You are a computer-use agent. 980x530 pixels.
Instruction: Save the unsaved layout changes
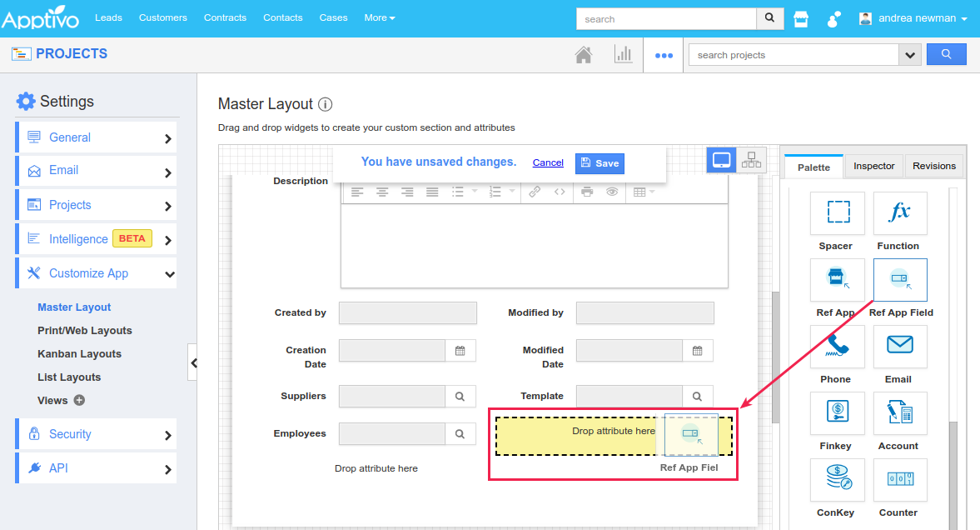tap(599, 163)
